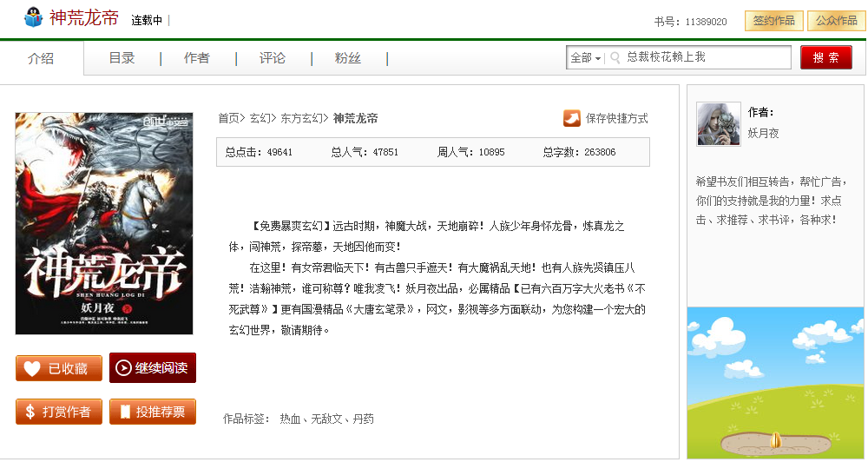Viewport: 868px width, 462px height.
Task: Click 投推荐票 recommendation vote button
Action: 152,412
